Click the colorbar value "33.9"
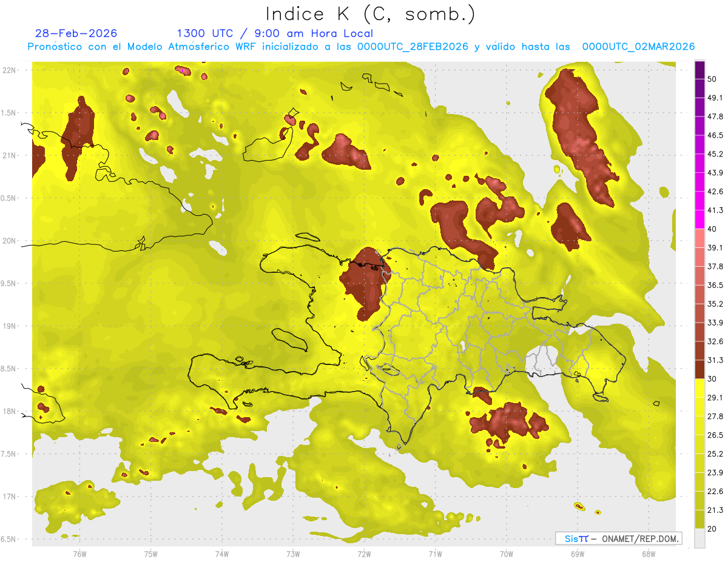This screenshot has height=562, width=728. (x=715, y=323)
